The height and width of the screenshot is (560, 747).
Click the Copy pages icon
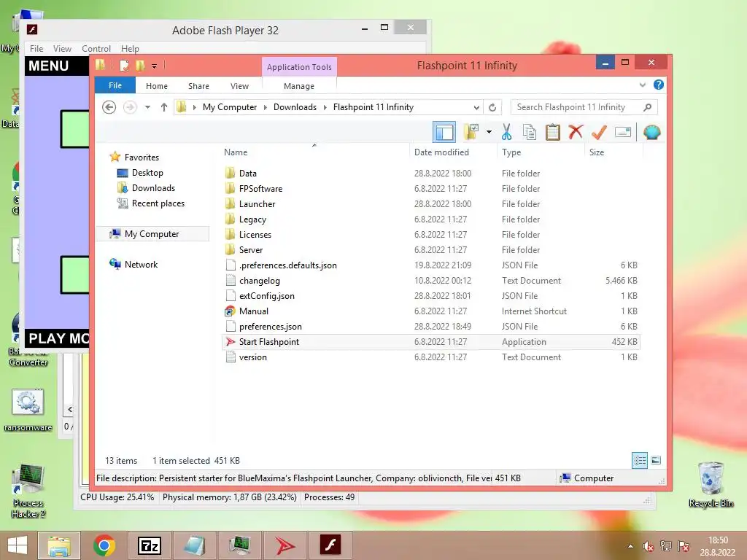click(530, 132)
